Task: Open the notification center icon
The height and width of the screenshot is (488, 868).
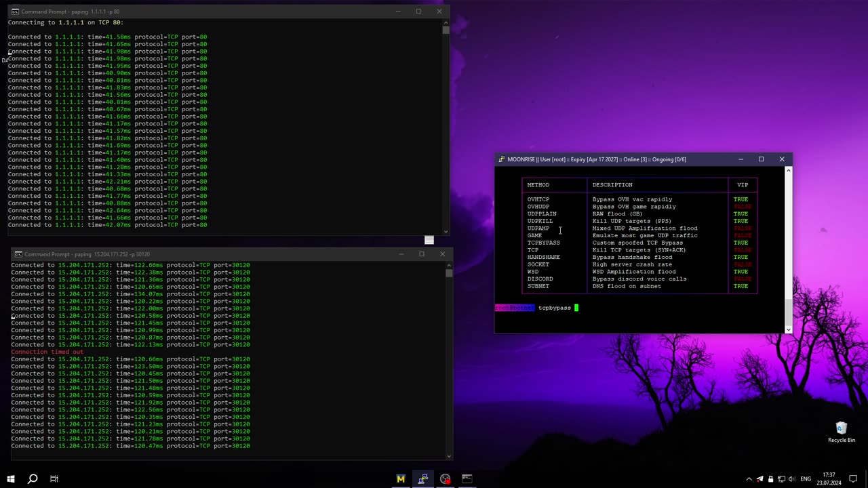Action: coord(853,479)
